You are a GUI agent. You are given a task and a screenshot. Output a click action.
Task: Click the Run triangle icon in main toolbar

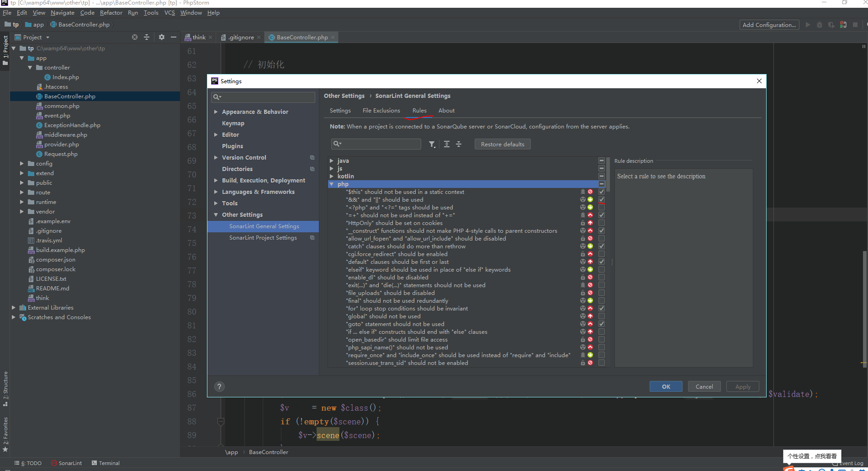coord(808,25)
